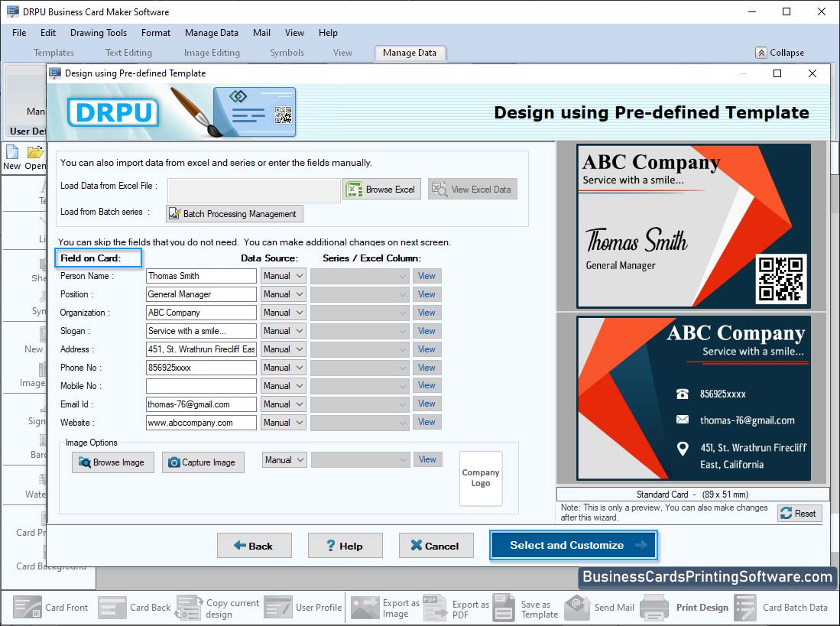Click Browse Image button
840x626 pixels.
(x=113, y=462)
